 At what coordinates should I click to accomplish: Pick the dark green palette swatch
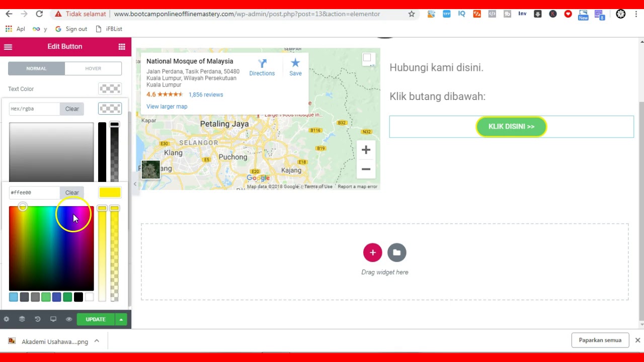(67, 297)
